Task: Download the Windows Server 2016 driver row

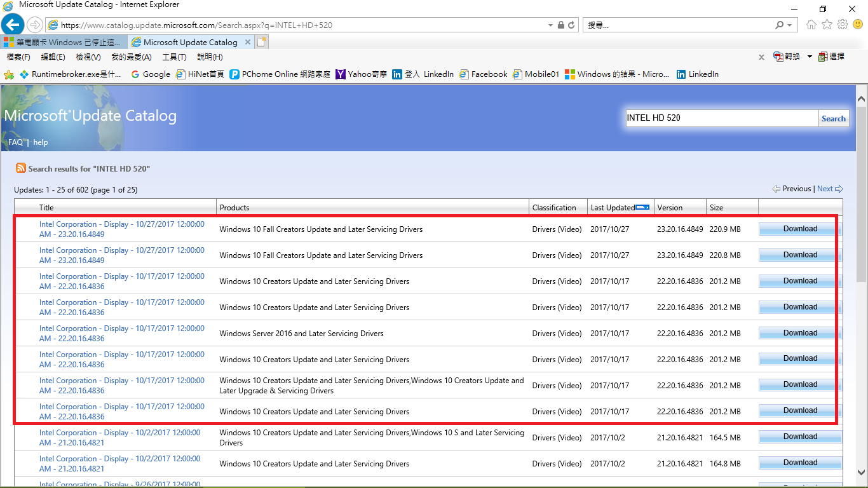Action: (x=800, y=333)
